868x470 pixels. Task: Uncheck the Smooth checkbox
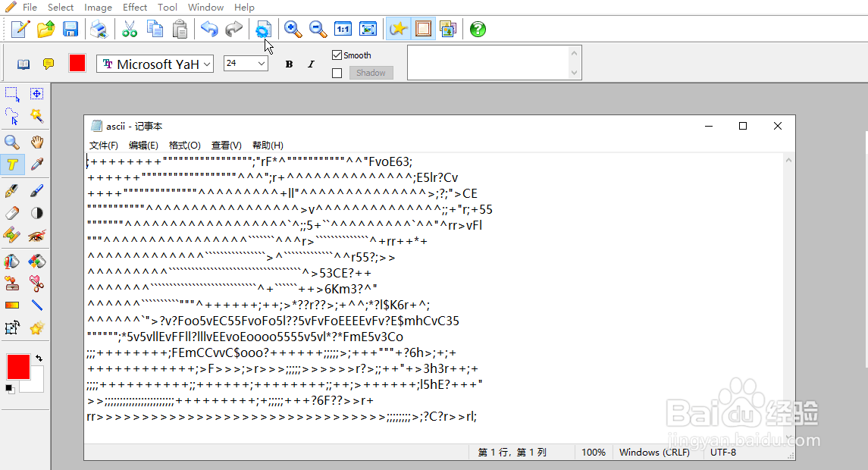pyautogui.click(x=337, y=55)
